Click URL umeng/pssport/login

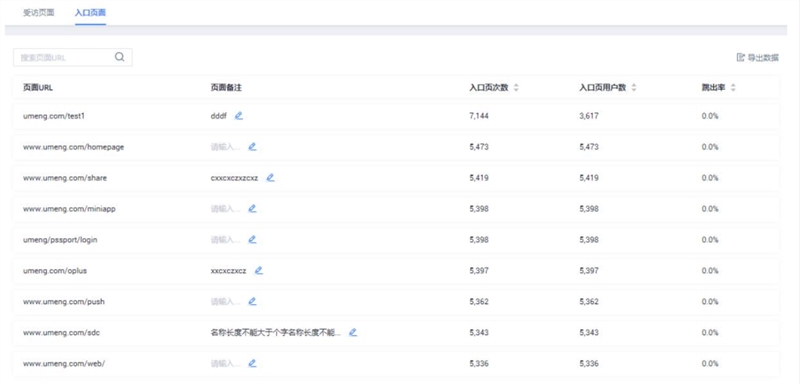point(60,240)
